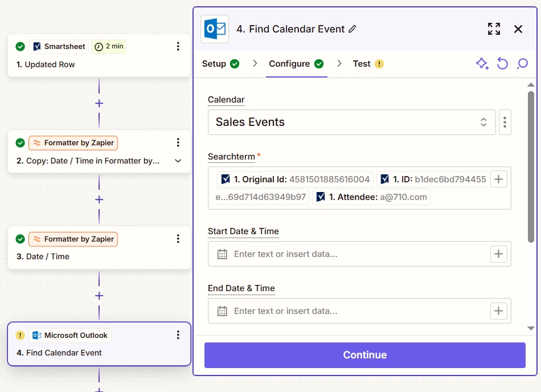Viewport: 541px width, 392px height.
Task: Expand step 2 card with the chevron
Action: click(x=178, y=161)
